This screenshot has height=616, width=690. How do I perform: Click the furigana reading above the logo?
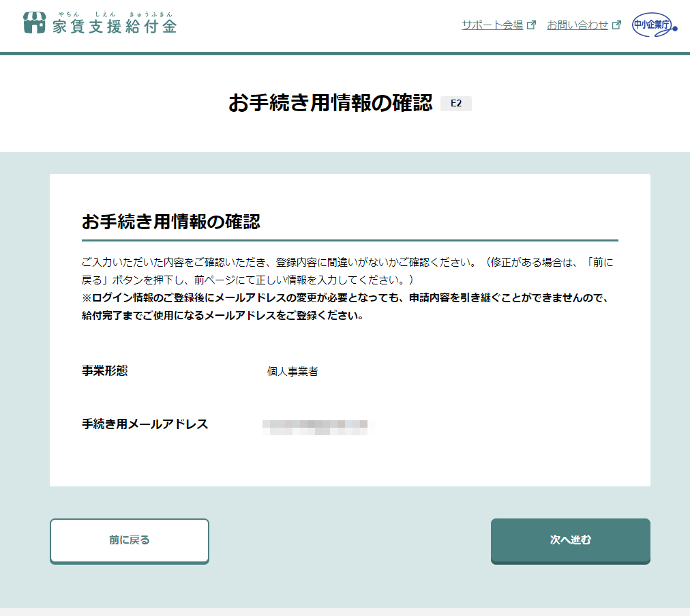click(115, 14)
